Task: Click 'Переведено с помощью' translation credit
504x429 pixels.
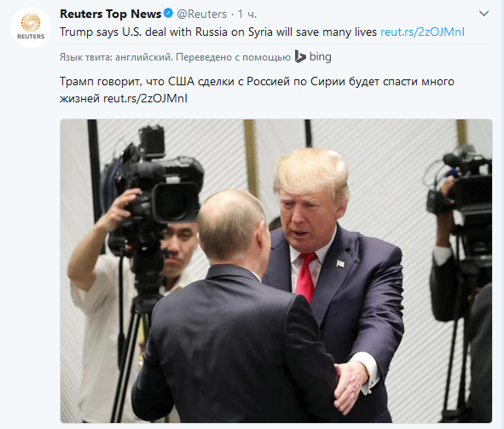Action: [x=234, y=57]
